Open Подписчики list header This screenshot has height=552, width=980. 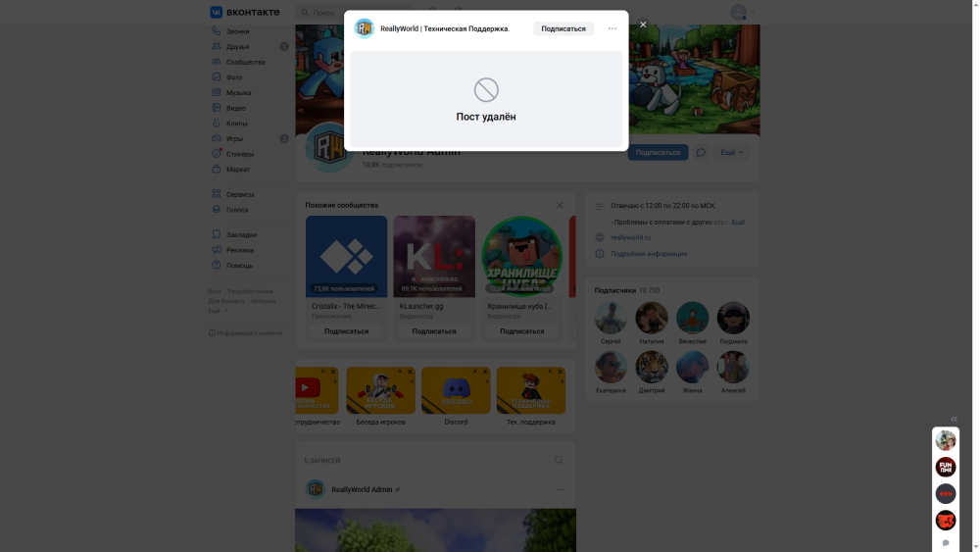coord(627,290)
